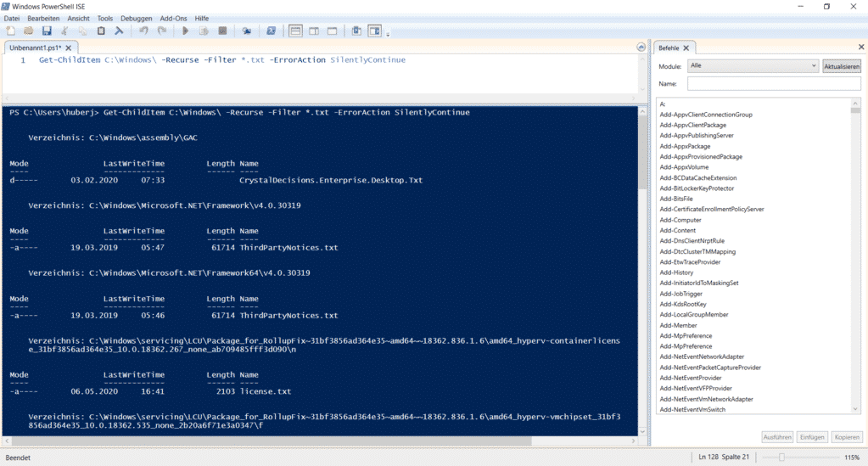Select Add-NetEventVmSwitch command
Image resolution: width=868 pixels, height=466 pixels.
692,409
